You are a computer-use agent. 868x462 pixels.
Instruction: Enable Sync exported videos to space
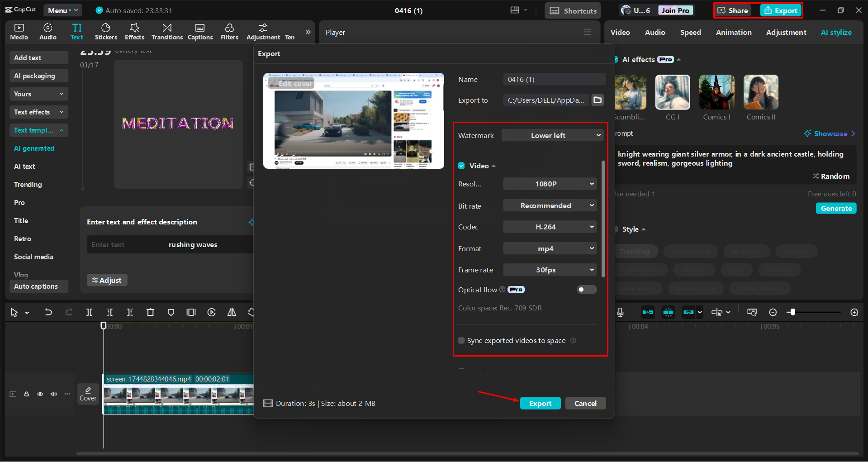[461, 340]
